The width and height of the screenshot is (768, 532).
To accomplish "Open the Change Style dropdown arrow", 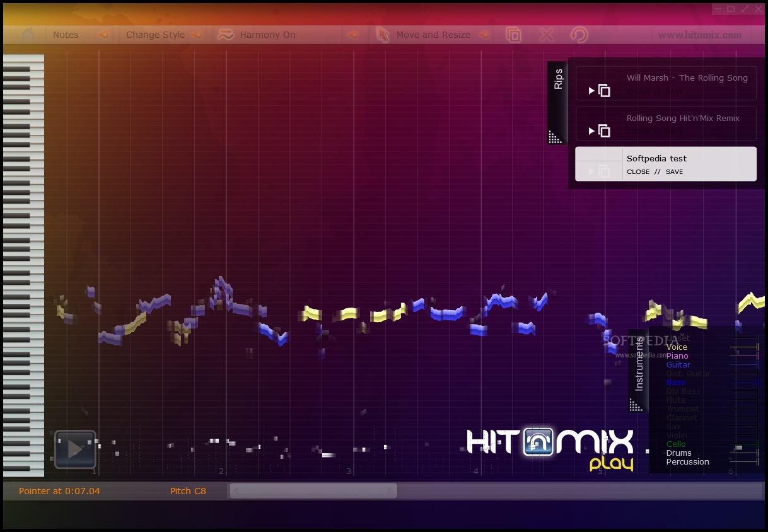I will click(196, 35).
